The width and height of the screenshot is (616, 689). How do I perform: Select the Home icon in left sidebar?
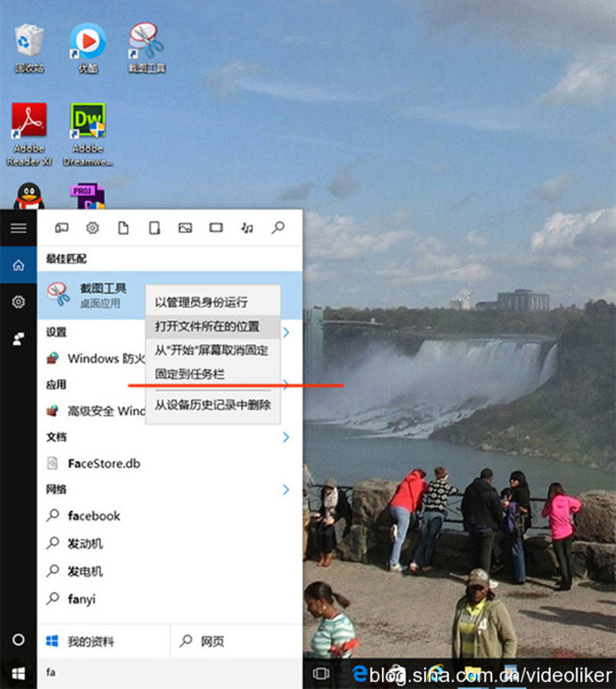18,265
